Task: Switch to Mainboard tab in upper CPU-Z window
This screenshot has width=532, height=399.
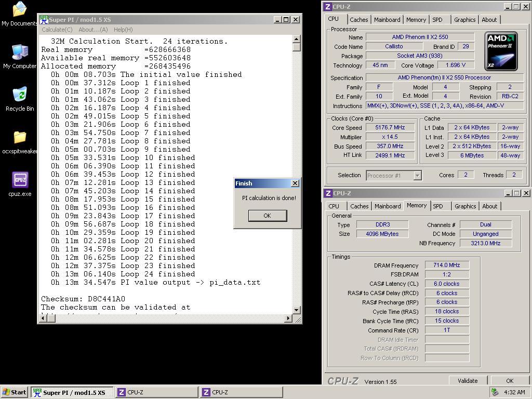Action: [387, 20]
